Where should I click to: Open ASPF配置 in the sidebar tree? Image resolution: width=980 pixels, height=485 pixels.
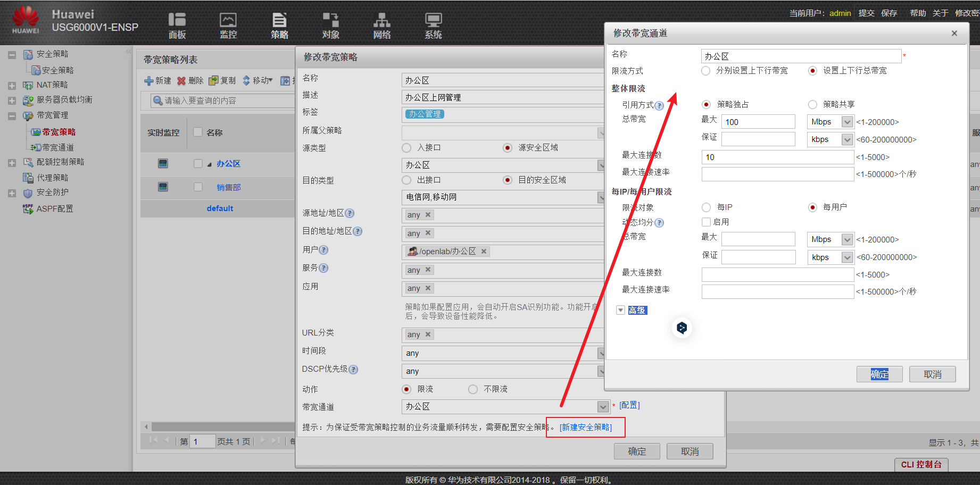55,208
